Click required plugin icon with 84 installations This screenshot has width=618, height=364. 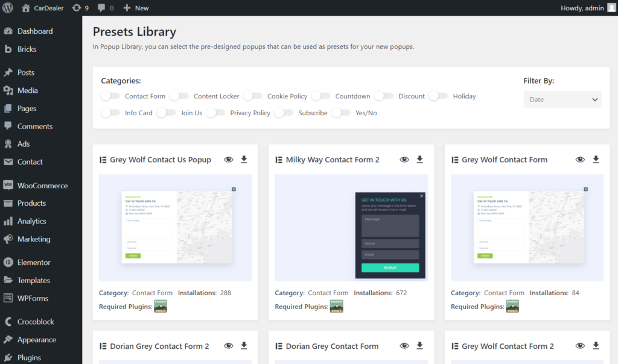[x=512, y=306]
